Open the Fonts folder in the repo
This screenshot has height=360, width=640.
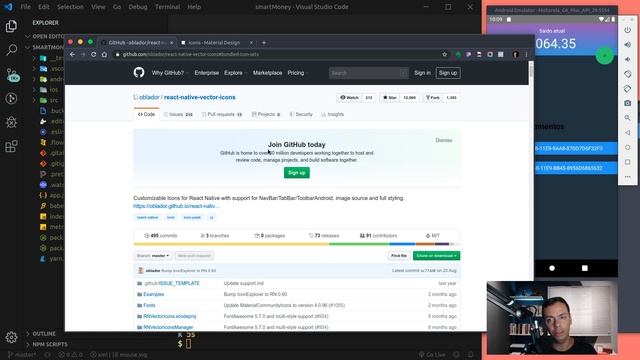click(149, 305)
